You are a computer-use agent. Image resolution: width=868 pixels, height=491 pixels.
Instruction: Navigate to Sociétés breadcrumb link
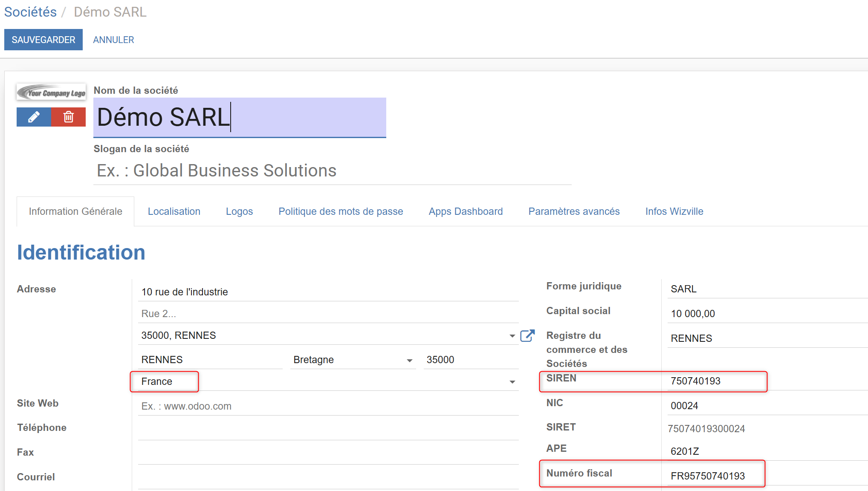tap(30, 12)
